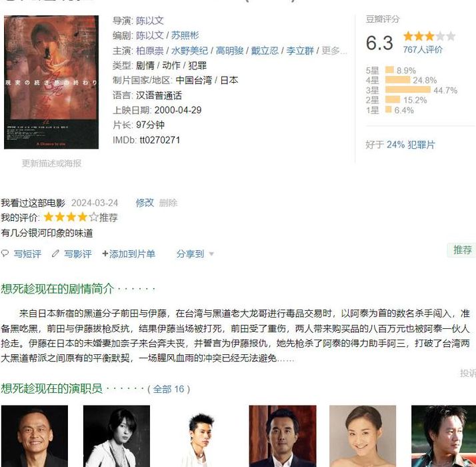The image size is (476, 467).
Task: Expand the full cast via 更多...
Action: (334, 51)
